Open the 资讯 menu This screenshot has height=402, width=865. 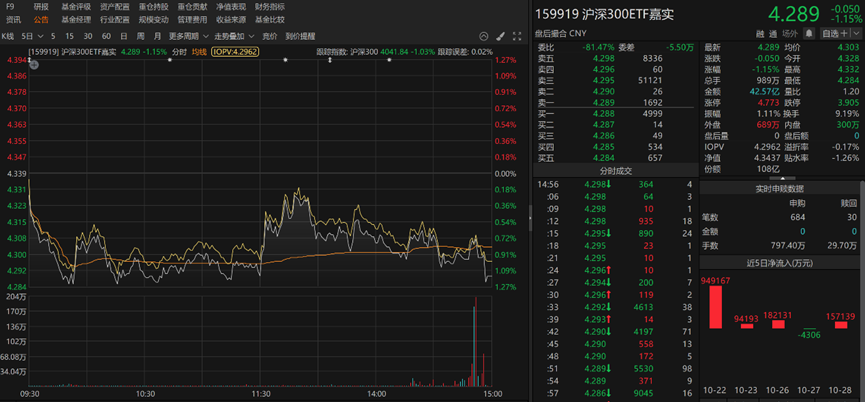click(13, 20)
